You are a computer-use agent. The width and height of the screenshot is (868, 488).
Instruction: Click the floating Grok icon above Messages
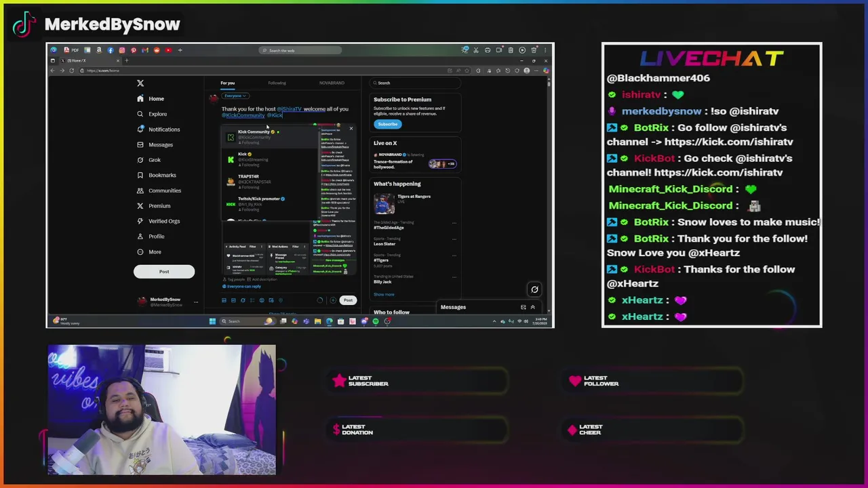534,289
